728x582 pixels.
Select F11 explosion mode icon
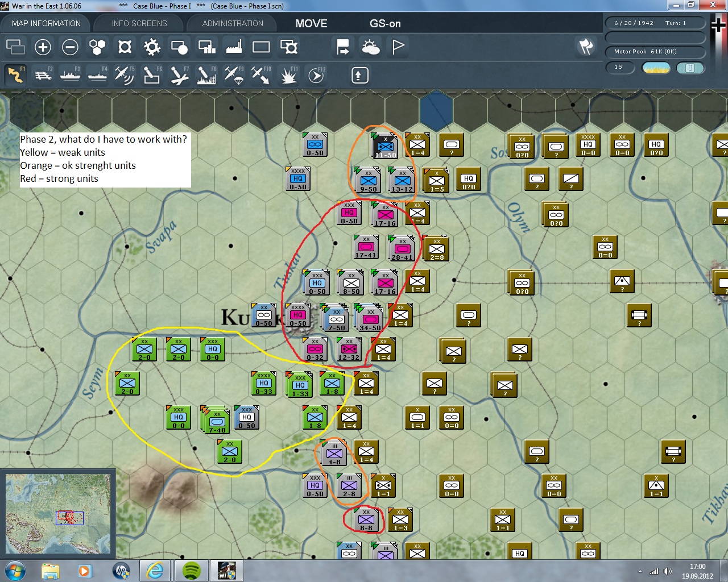[x=288, y=74]
